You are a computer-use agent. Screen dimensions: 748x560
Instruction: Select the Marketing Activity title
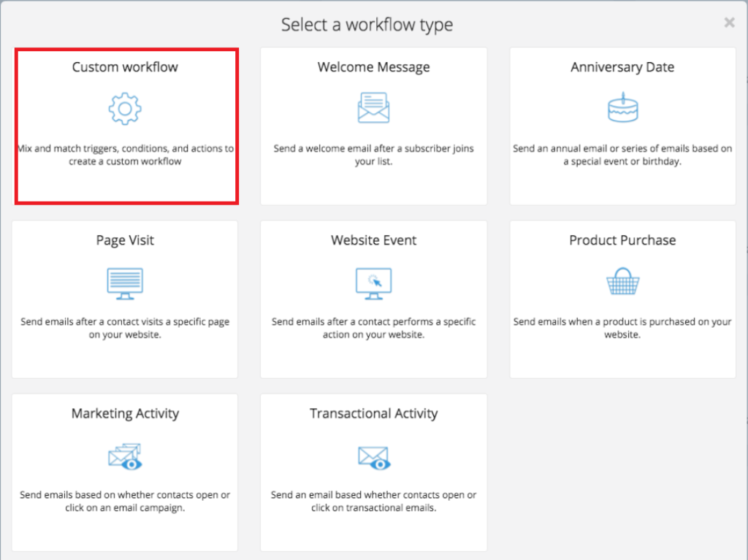(x=125, y=413)
